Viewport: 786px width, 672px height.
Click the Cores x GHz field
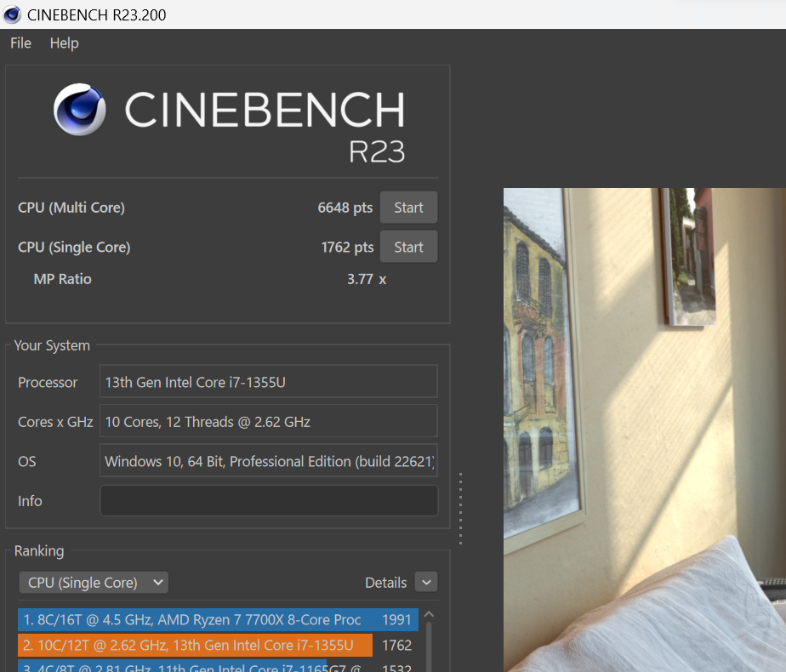269,421
